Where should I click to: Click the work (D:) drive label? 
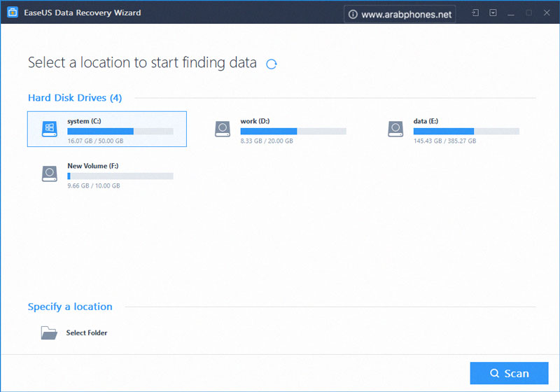pyautogui.click(x=255, y=121)
